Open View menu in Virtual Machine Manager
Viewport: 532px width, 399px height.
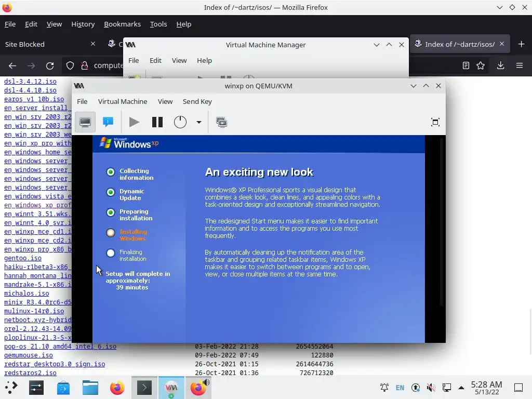click(x=179, y=60)
